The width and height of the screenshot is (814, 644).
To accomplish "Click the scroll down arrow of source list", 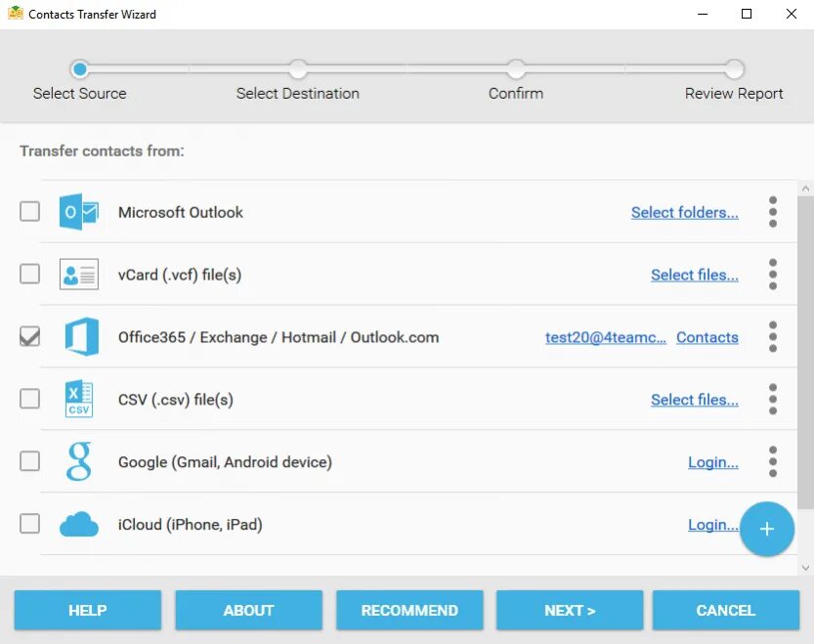I will 805,568.
